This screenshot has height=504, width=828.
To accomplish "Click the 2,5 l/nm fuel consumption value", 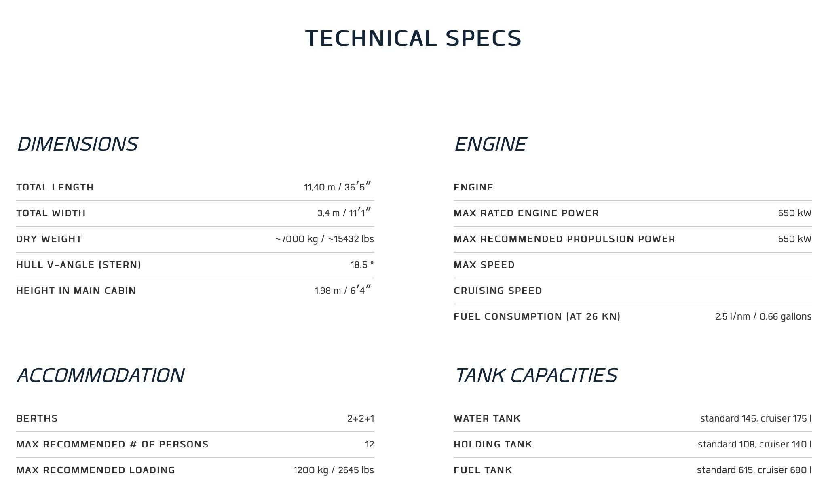I will pos(763,317).
